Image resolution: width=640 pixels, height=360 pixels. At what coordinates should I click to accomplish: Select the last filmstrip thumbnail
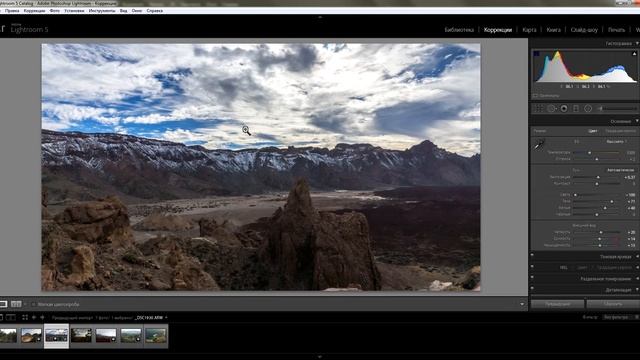(156, 336)
